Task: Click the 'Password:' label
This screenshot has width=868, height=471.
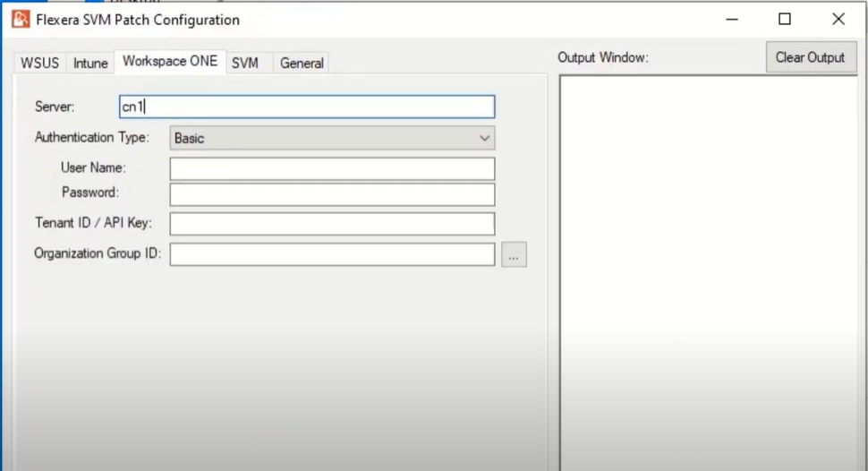Action: [x=90, y=193]
